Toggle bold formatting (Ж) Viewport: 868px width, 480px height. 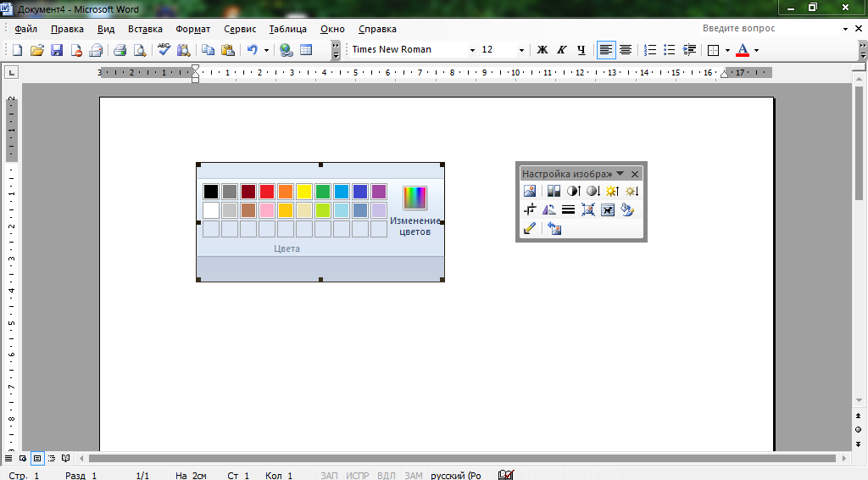pyautogui.click(x=542, y=50)
